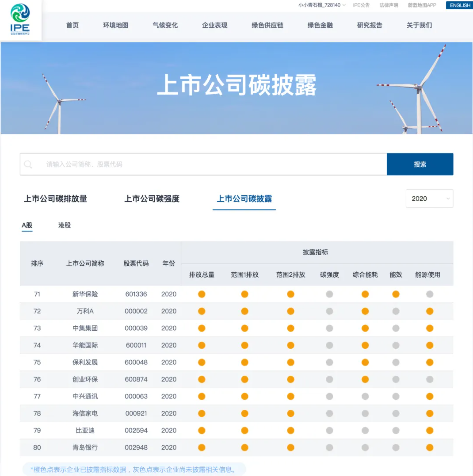Open the 绿色金融 menu item
Image resolution: width=473 pixels, height=476 pixels.
click(x=320, y=25)
